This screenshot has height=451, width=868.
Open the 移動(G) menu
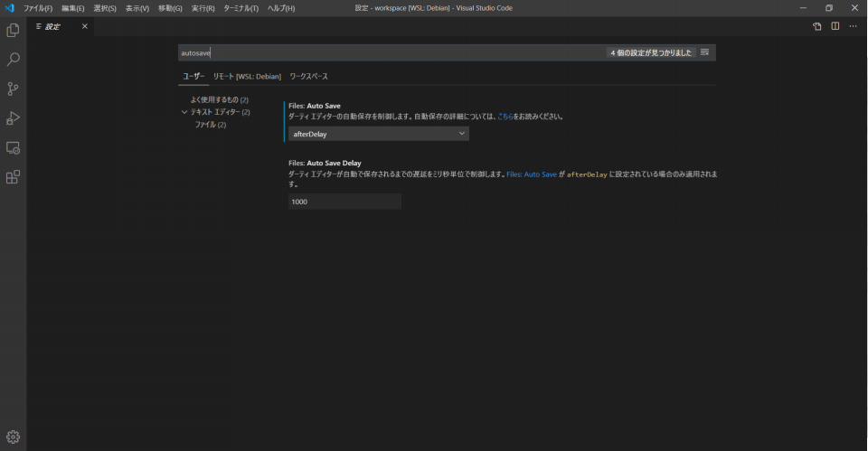coord(170,8)
